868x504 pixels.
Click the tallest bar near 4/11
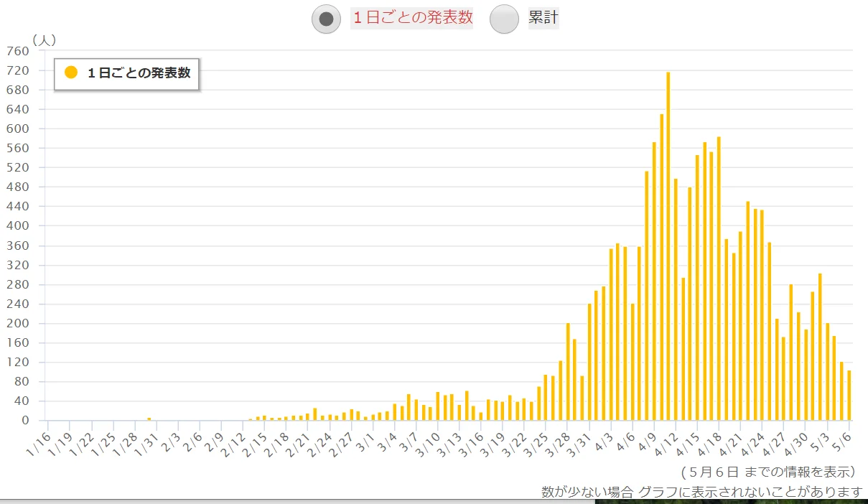(668, 246)
